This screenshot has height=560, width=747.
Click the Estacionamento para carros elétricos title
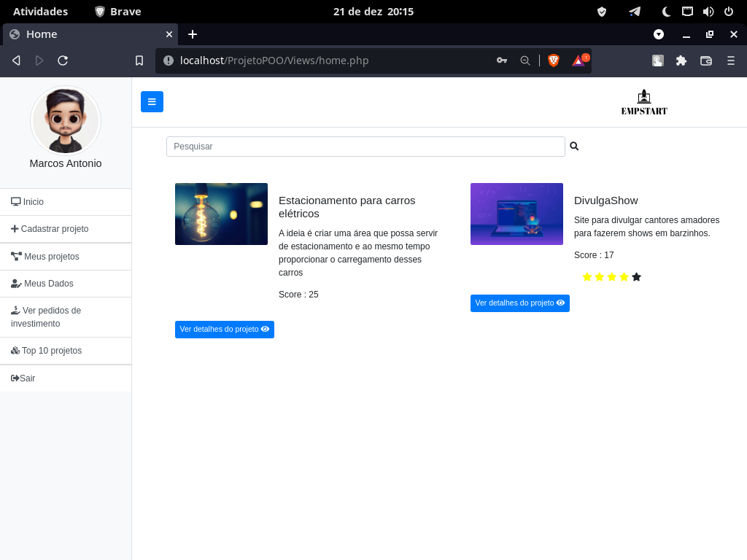tap(347, 207)
